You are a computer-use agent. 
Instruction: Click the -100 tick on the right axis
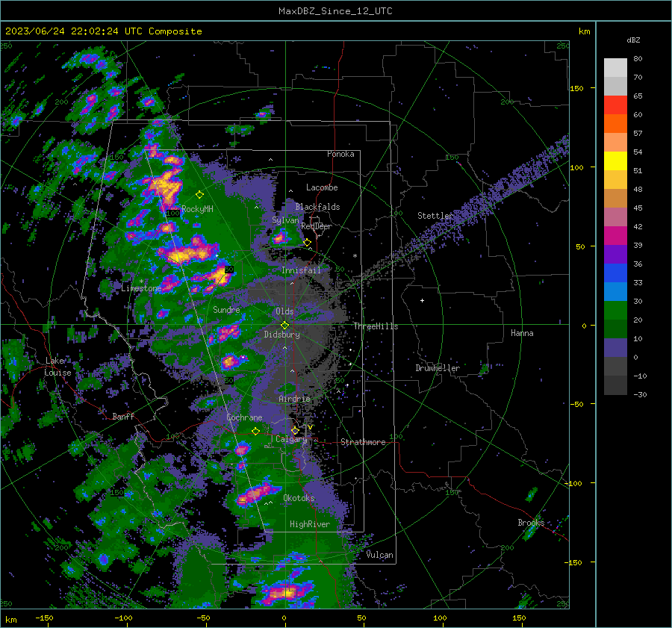click(573, 483)
